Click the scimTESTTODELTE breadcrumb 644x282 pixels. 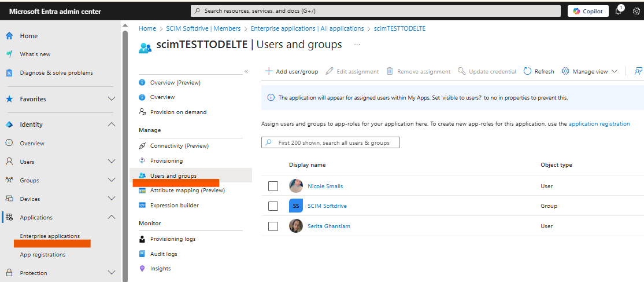(x=399, y=28)
